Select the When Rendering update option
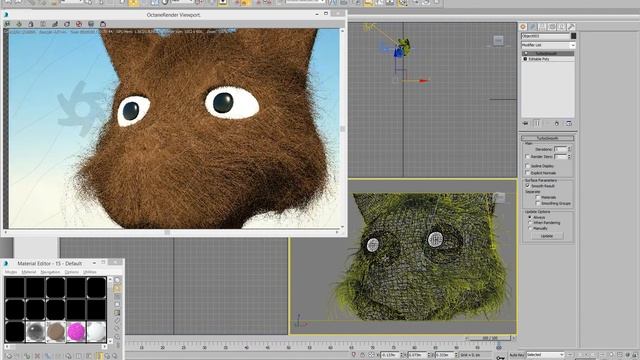The height and width of the screenshot is (360, 640). coord(530,223)
